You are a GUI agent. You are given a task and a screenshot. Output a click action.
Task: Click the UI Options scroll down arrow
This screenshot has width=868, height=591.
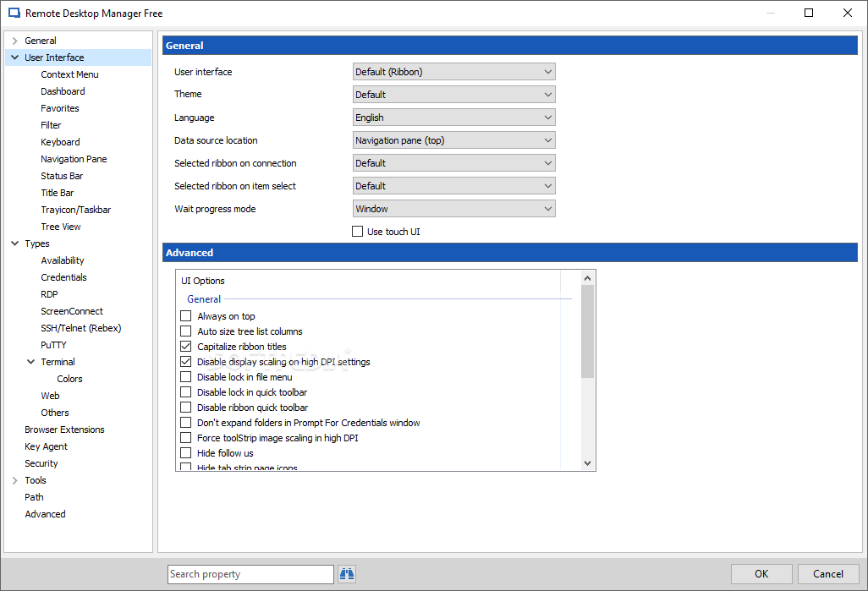point(587,463)
